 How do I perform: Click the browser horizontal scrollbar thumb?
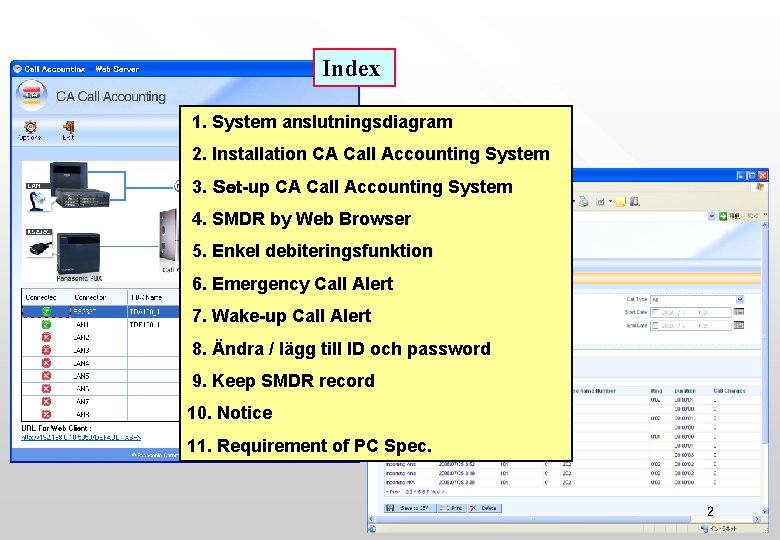tap(532, 519)
